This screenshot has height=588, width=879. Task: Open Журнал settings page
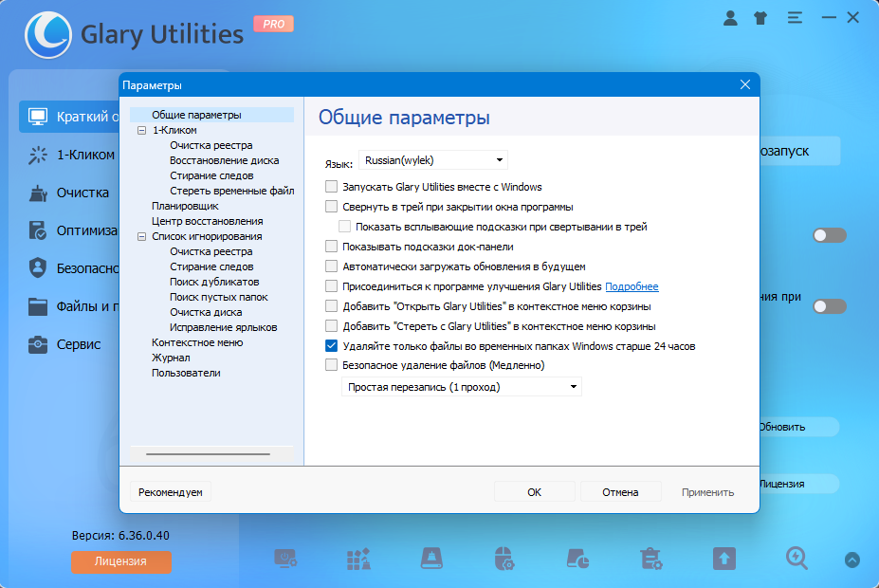coord(171,357)
